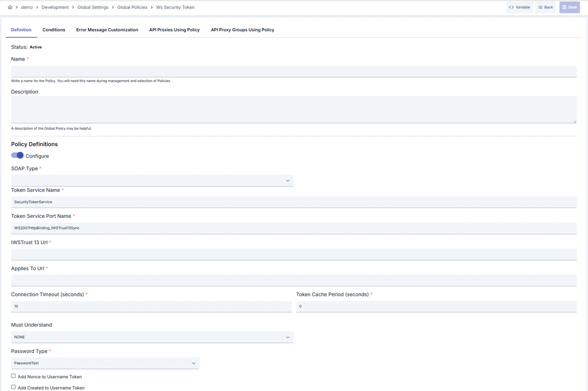The width and height of the screenshot is (588, 391).
Task: Open API Proxies Using Policy tab
Action: coord(174,30)
